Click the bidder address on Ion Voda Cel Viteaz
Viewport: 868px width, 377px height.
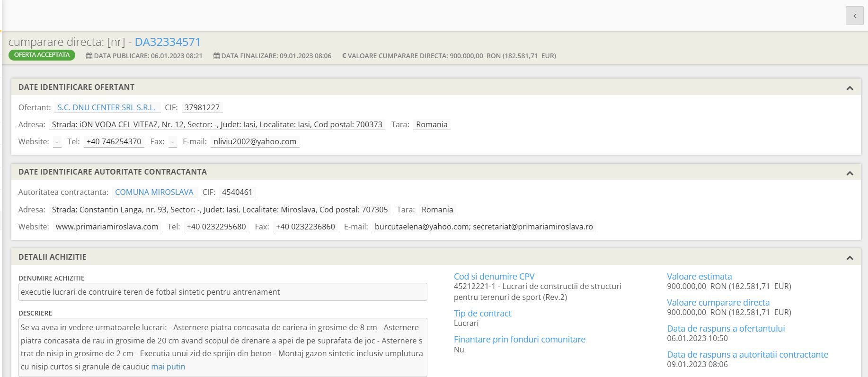tap(217, 124)
